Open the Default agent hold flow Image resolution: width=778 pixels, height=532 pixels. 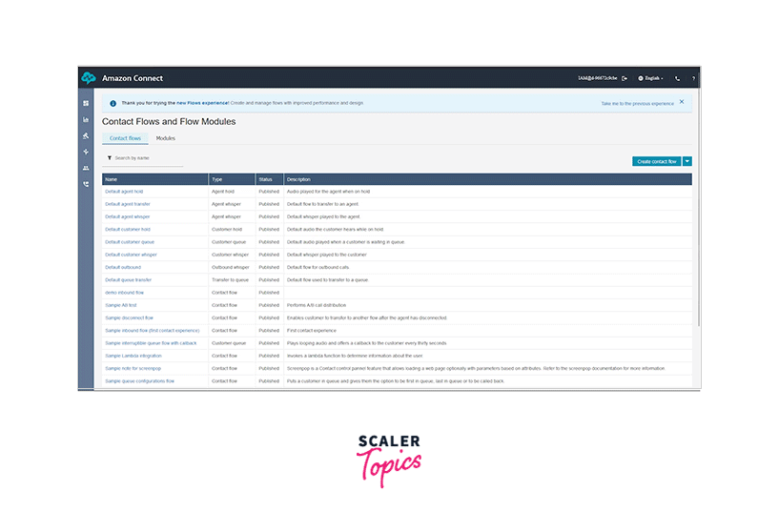pyautogui.click(x=124, y=192)
